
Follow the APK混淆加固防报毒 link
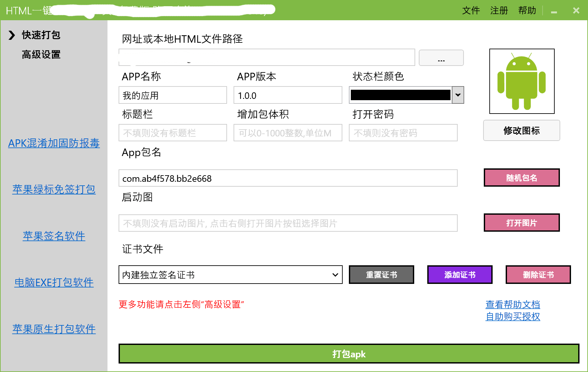point(54,143)
